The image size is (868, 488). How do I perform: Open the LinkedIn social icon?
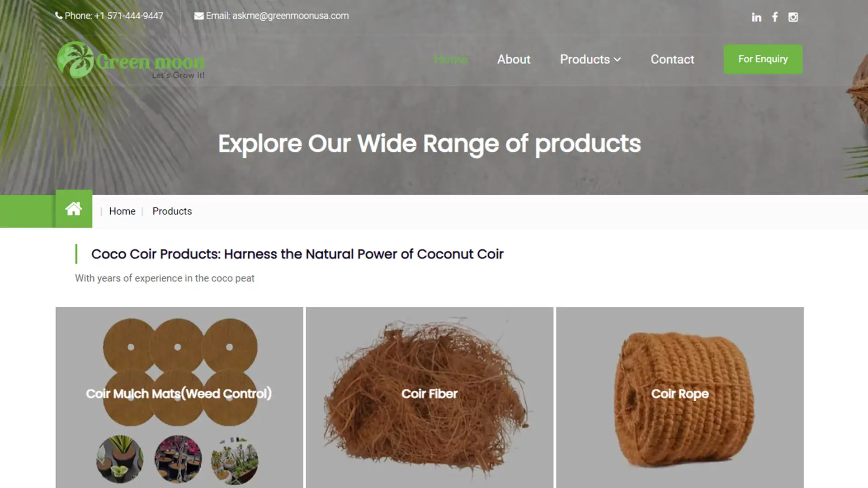[756, 17]
